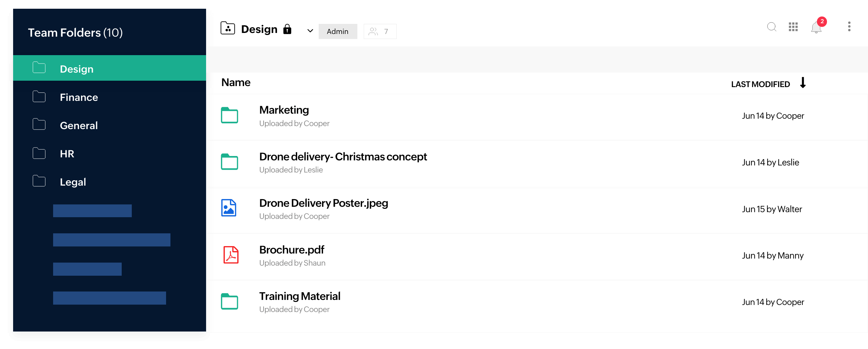Open the apps grid icon
Screen dimensions: 868x349
click(x=793, y=27)
